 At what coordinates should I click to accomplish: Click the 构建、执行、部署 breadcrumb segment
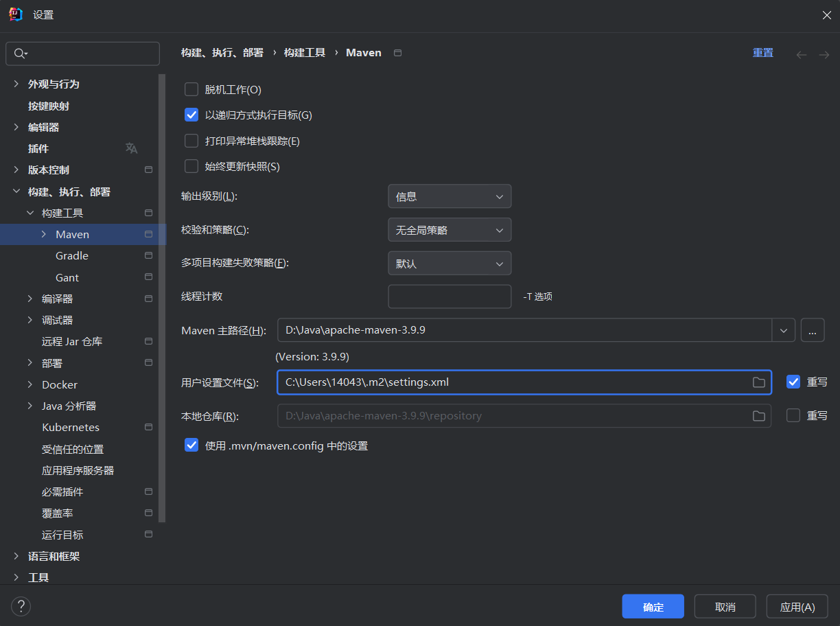[222, 53]
